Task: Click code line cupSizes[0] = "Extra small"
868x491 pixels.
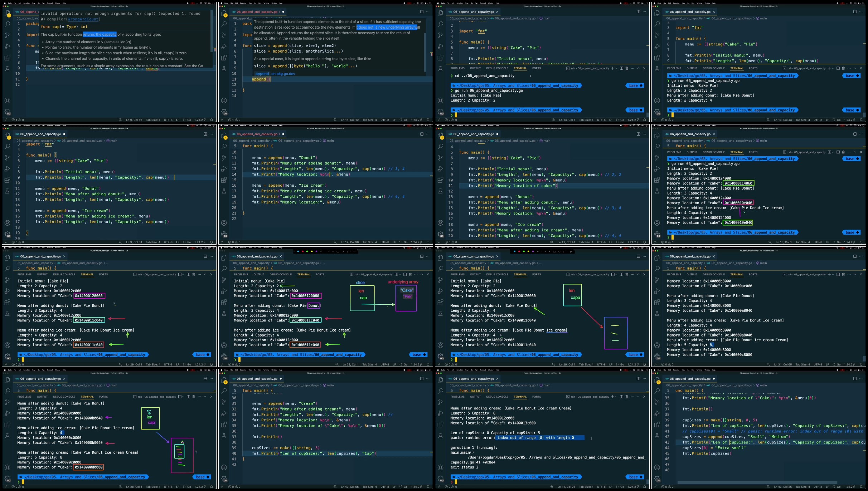Action: [714, 448]
